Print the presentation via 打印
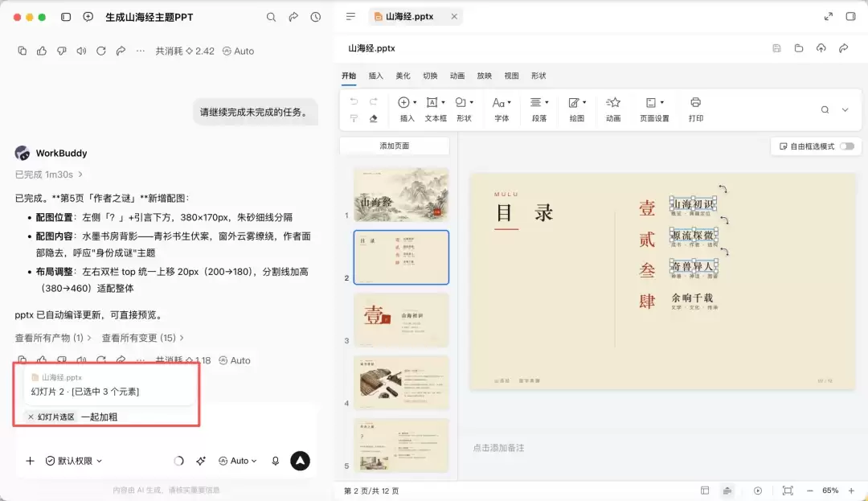 pos(696,109)
